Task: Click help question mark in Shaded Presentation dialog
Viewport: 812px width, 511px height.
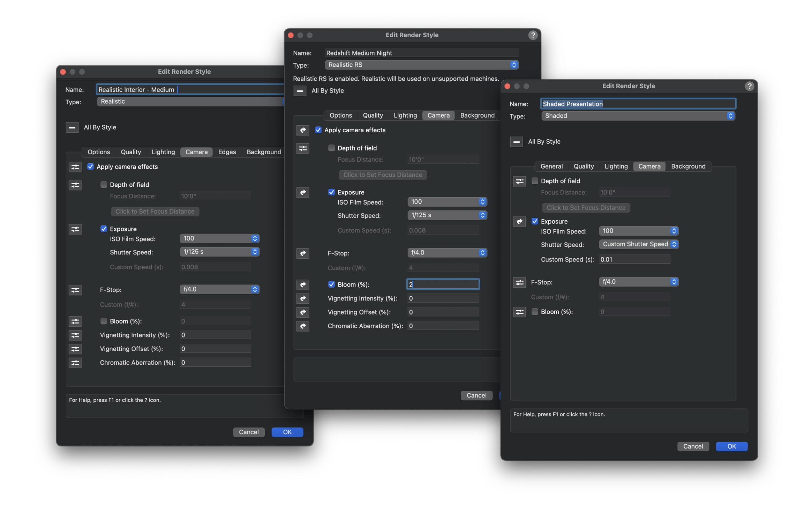Action: [x=749, y=86]
